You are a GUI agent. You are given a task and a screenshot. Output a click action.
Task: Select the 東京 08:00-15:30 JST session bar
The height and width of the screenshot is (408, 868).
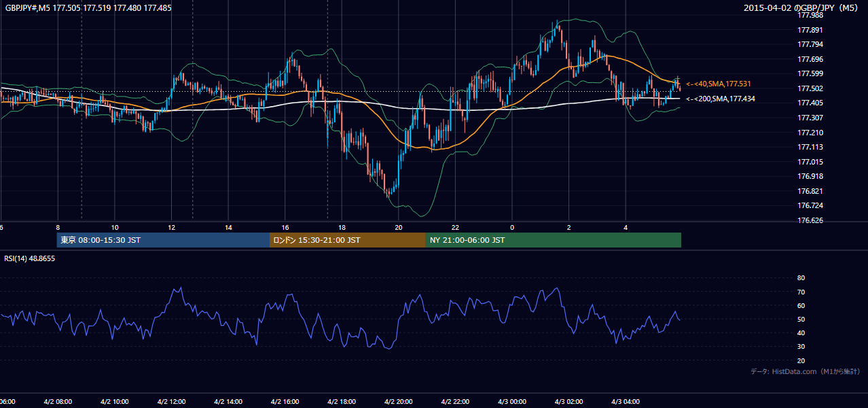tap(163, 240)
